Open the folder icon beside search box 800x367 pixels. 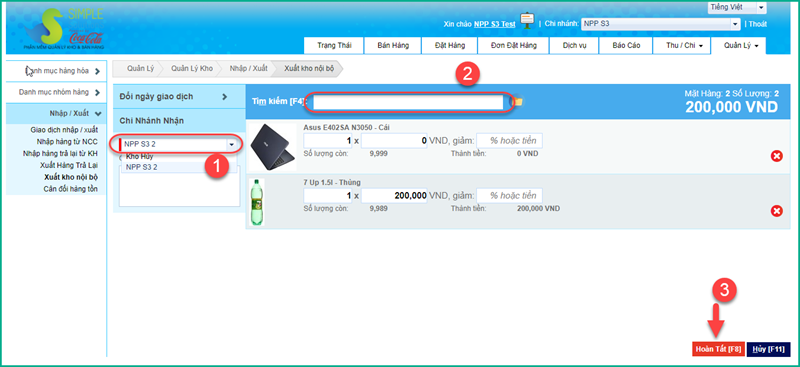click(x=518, y=102)
